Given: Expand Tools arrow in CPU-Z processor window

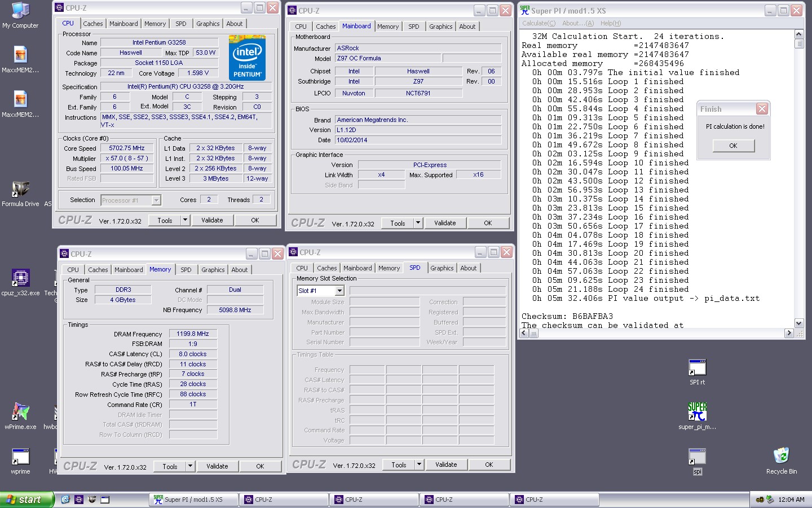Looking at the screenshot, I should pyautogui.click(x=185, y=220).
